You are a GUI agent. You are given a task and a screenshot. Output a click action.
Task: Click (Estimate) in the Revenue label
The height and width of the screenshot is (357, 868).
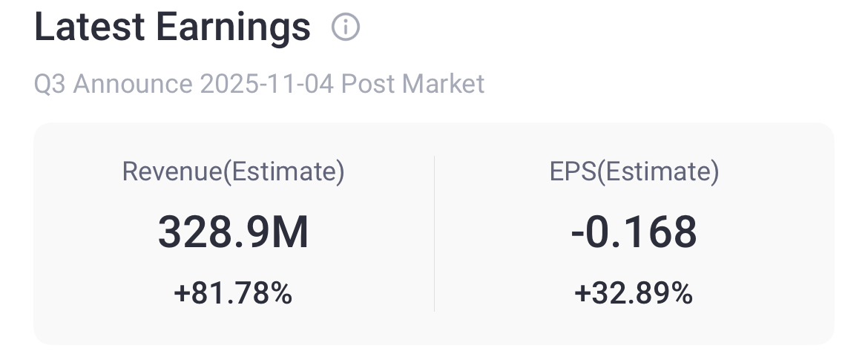tap(284, 172)
